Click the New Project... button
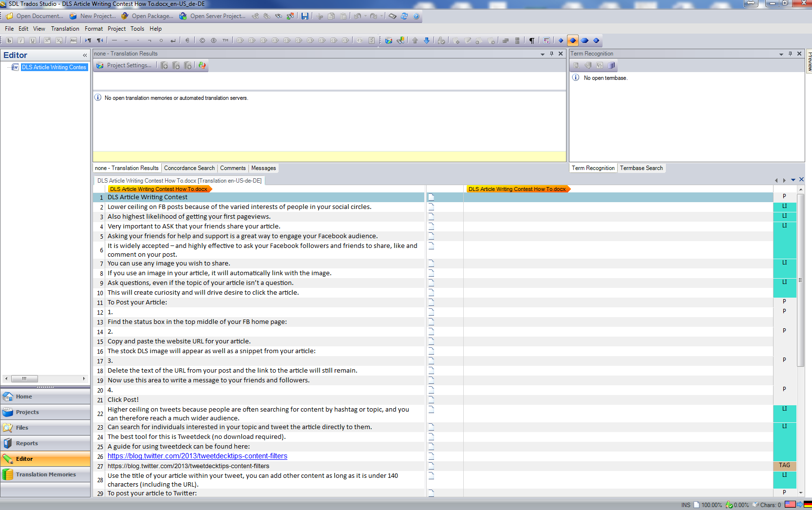812x510 pixels. [93, 16]
